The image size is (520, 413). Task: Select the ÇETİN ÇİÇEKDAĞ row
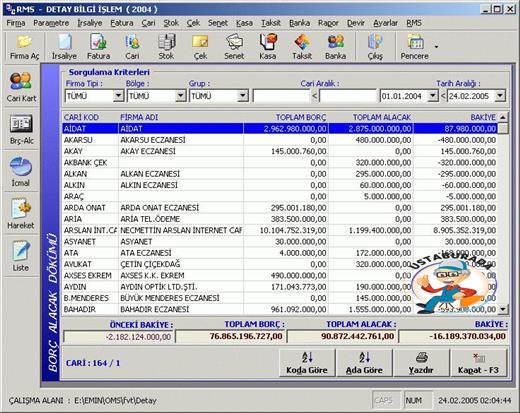tap(280, 264)
